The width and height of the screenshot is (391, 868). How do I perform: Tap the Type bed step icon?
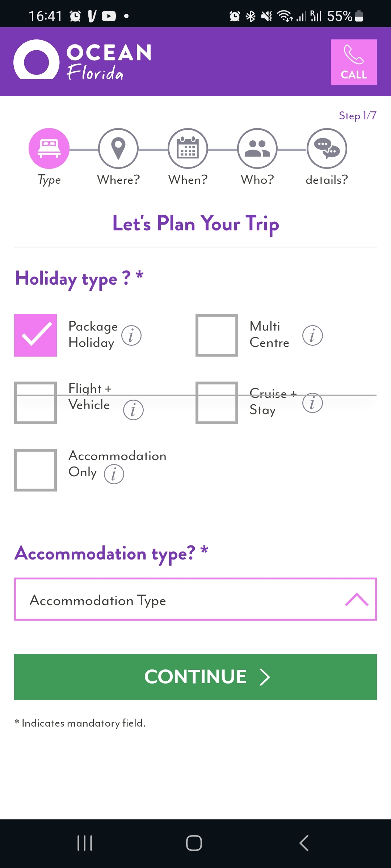point(49,148)
